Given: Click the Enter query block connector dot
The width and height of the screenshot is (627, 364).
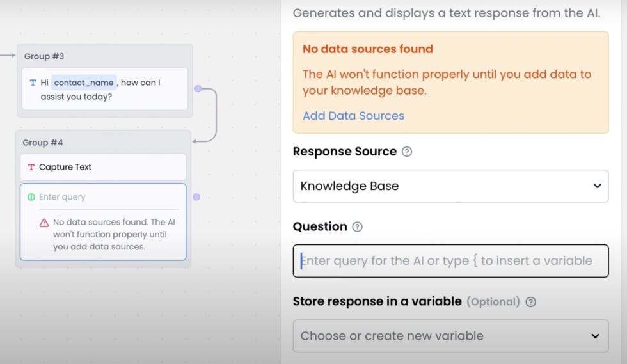Looking at the screenshot, I should (x=196, y=197).
